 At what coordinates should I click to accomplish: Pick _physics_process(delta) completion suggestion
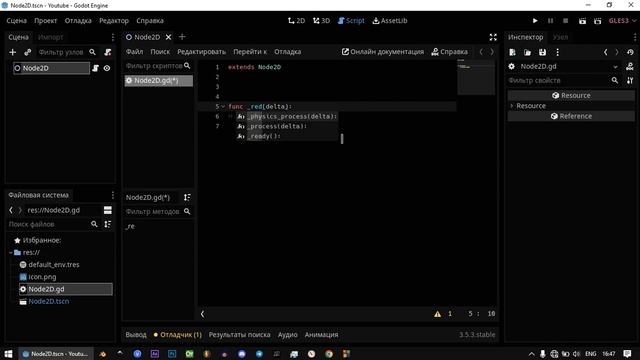[287, 116]
